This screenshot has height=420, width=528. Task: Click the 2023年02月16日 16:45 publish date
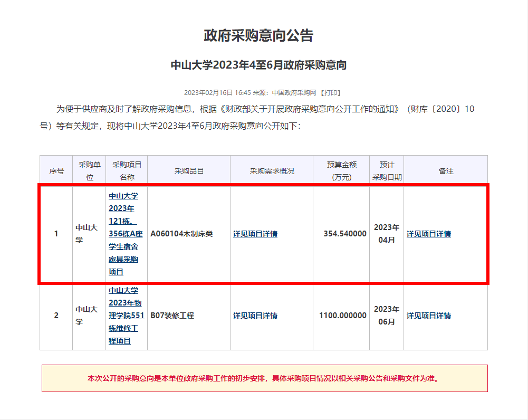click(217, 93)
